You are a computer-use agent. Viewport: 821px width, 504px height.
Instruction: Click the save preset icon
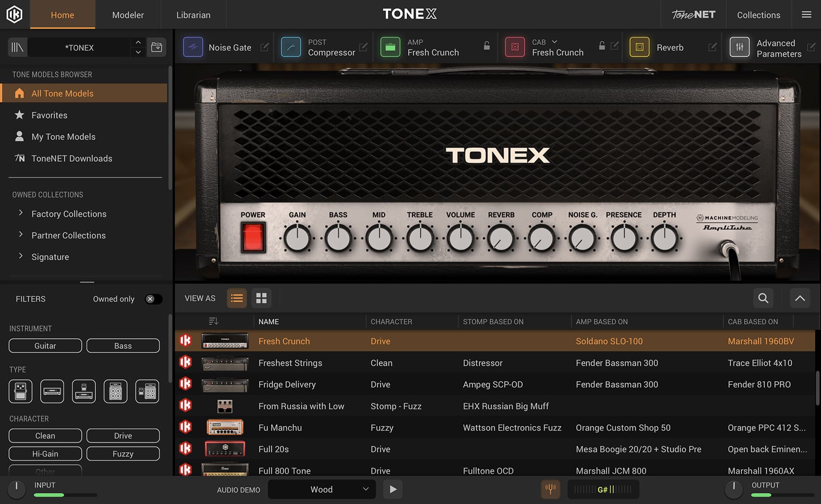coord(157,47)
